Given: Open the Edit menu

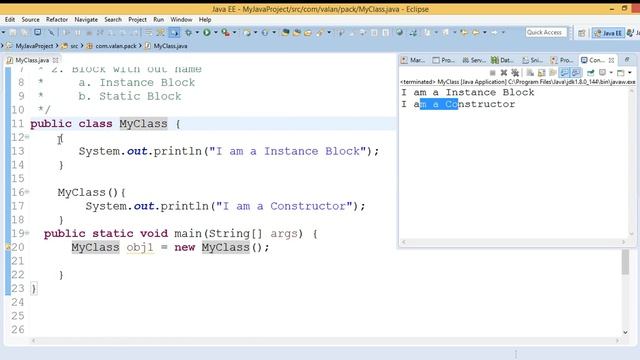Looking at the screenshot, I should [x=10, y=20].
